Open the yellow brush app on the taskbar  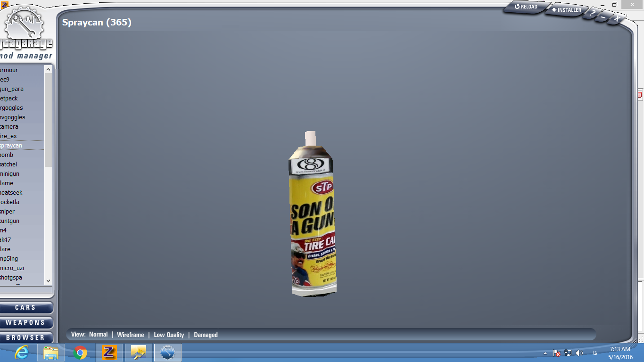[139, 353]
